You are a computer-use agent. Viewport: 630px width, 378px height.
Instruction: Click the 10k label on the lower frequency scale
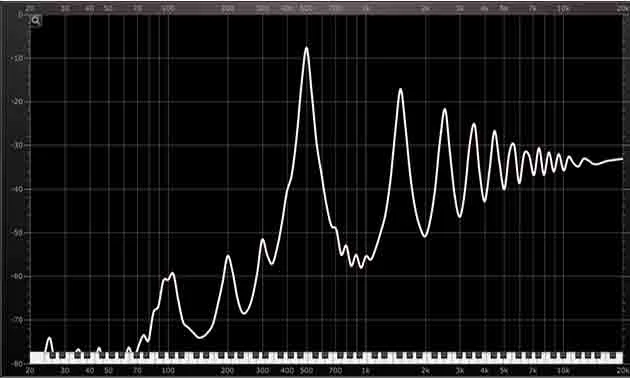click(563, 370)
